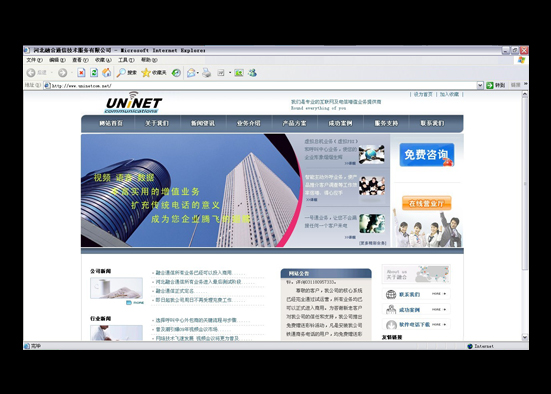
Task: Go to the Home page icon
Action: 106,73
